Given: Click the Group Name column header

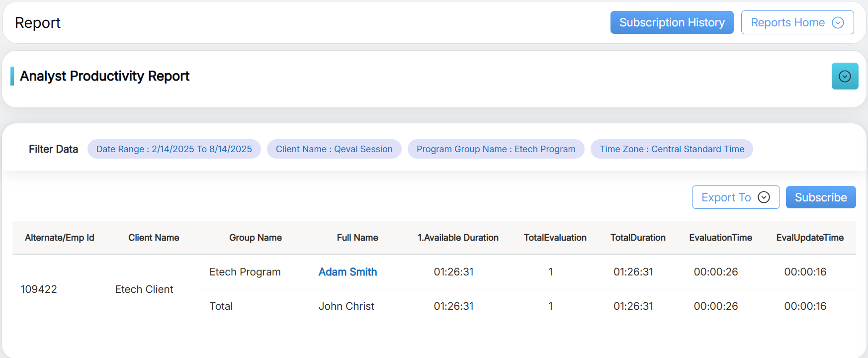Looking at the screenshot, I should [255, 238].
